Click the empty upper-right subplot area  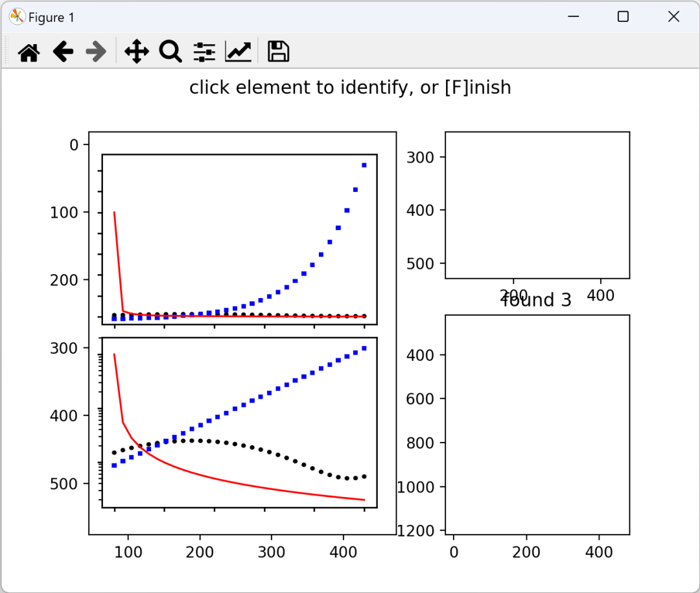point(537,205)
